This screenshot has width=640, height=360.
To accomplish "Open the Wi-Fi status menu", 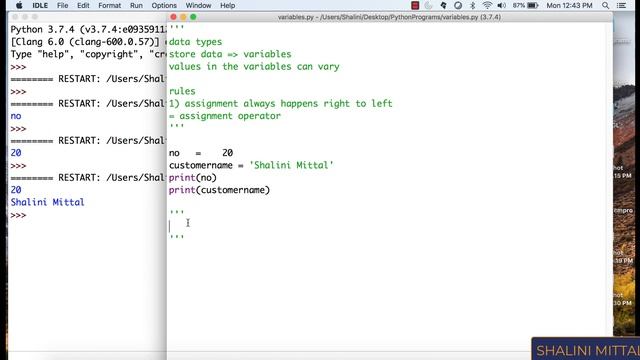I will click(x=487, y=5).
